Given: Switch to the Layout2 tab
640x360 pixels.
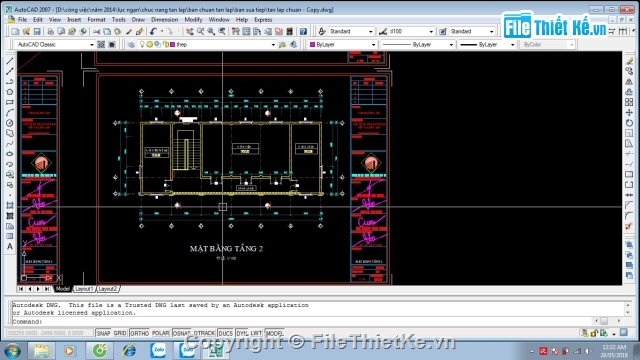Looking at the screenshot, I should [108, 289].
